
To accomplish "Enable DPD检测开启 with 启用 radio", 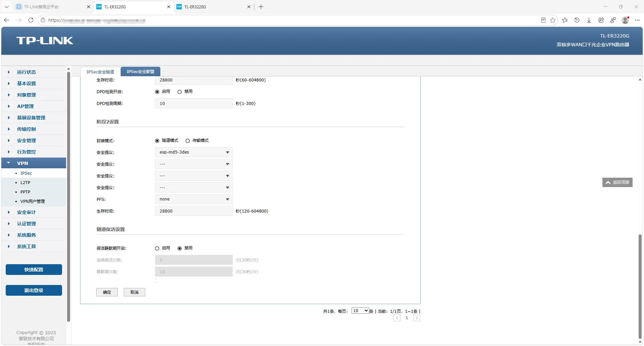I will tap(157, 92).
